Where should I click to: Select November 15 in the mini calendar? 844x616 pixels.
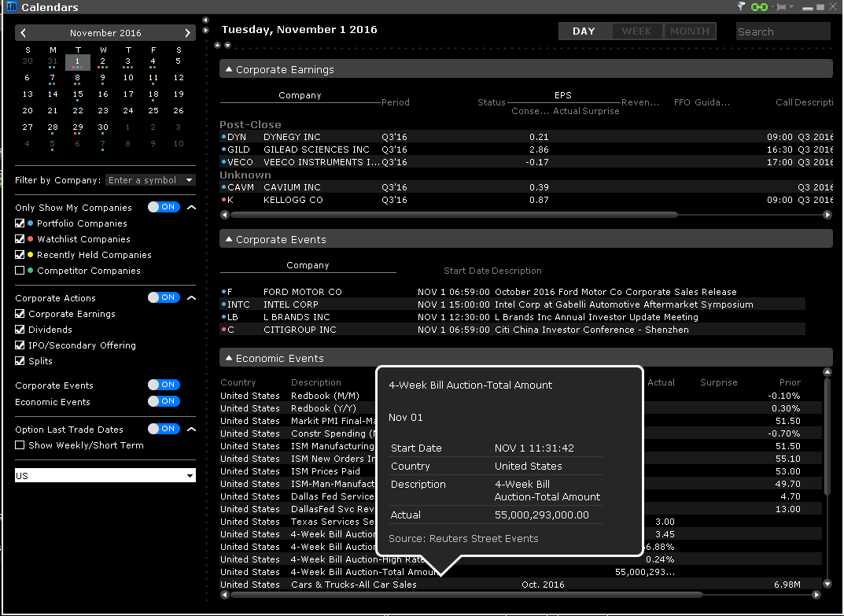pyautogui.click(x=78, y=95)
